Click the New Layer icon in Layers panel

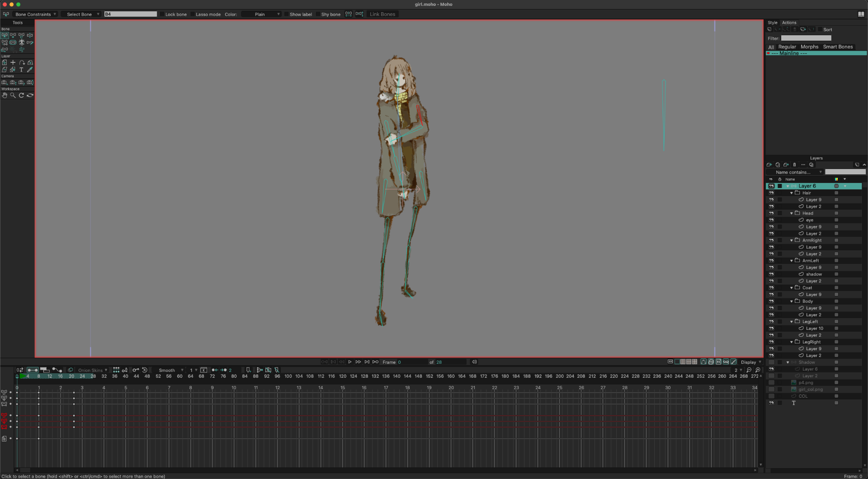[769, 165]
